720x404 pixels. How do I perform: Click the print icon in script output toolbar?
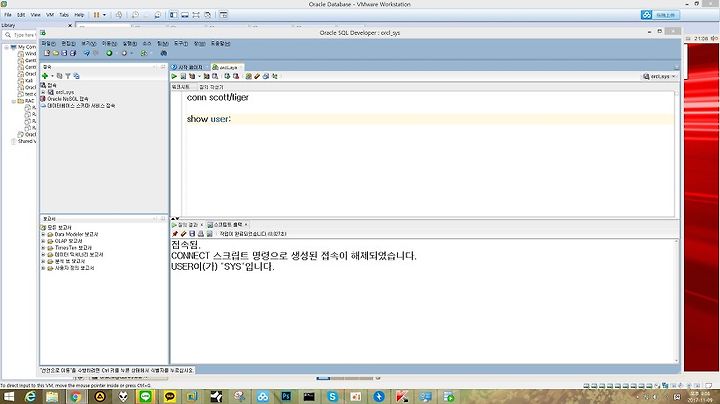[201, 234]
